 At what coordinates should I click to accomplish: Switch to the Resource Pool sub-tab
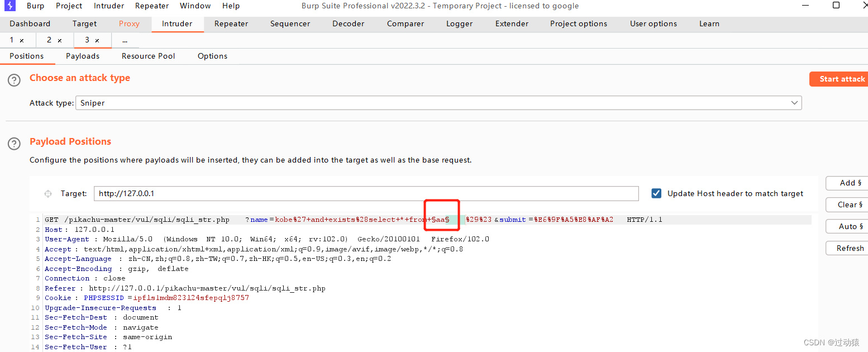click(149, 56)
